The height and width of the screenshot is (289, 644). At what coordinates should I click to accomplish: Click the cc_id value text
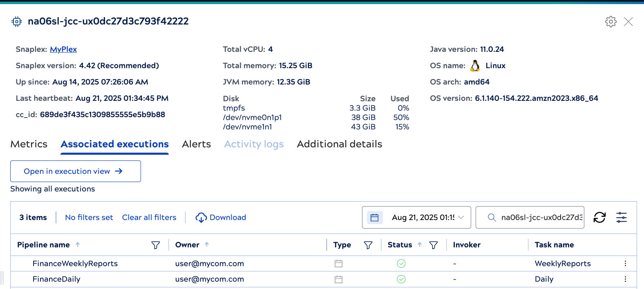103,115
